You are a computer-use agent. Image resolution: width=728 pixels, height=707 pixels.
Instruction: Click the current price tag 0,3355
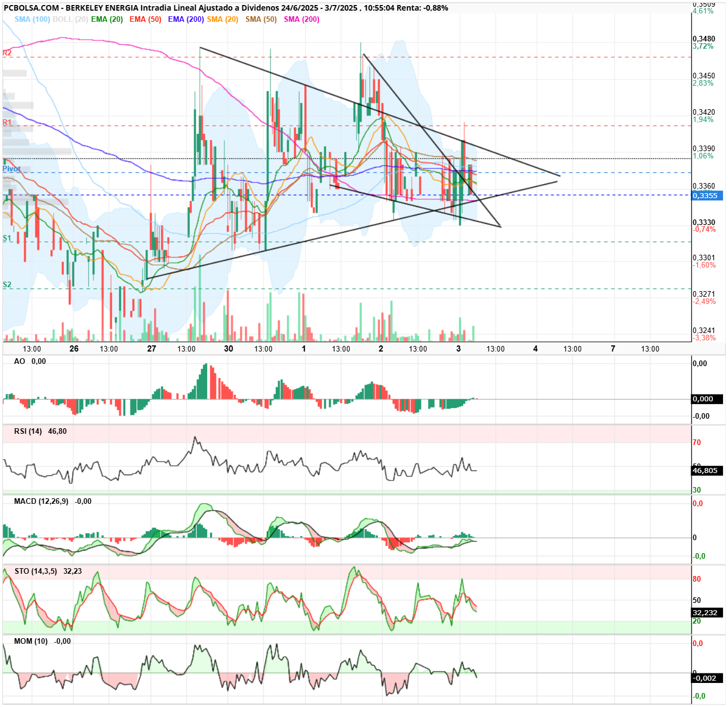pyautogui.click(x=708, y=195)
